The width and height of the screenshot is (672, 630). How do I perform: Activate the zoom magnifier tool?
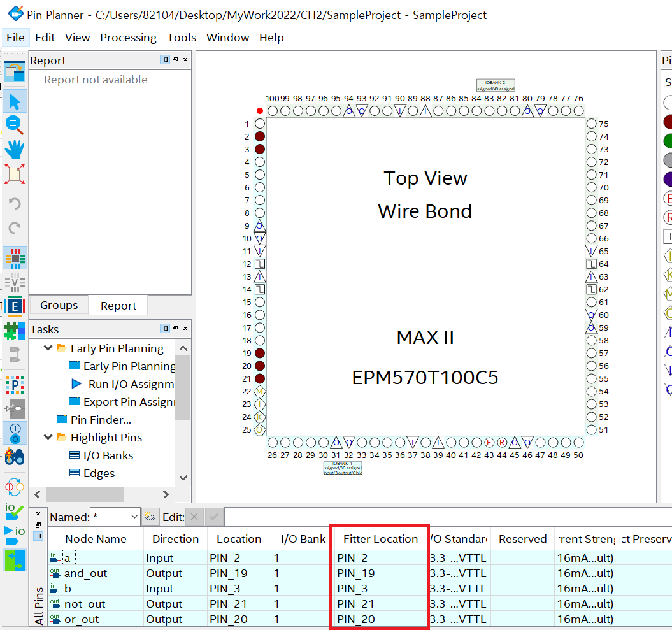click(x=15, y=125)
